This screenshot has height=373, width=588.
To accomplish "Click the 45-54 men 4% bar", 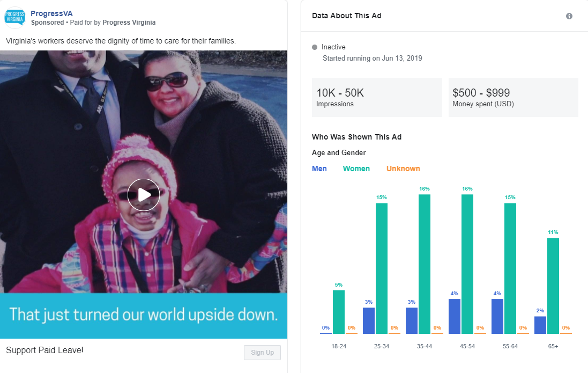I will pyautogui.click(x=455, y=316).
